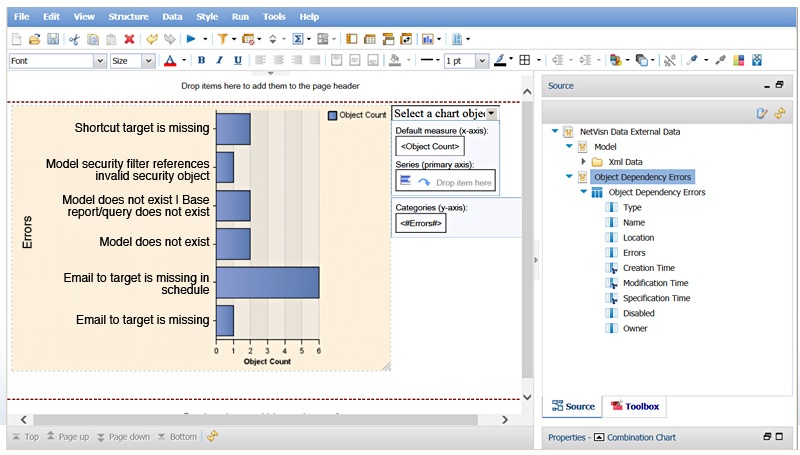Switch to the Source tab
This screenshot has height=455, width=800.
click(573, 407)
